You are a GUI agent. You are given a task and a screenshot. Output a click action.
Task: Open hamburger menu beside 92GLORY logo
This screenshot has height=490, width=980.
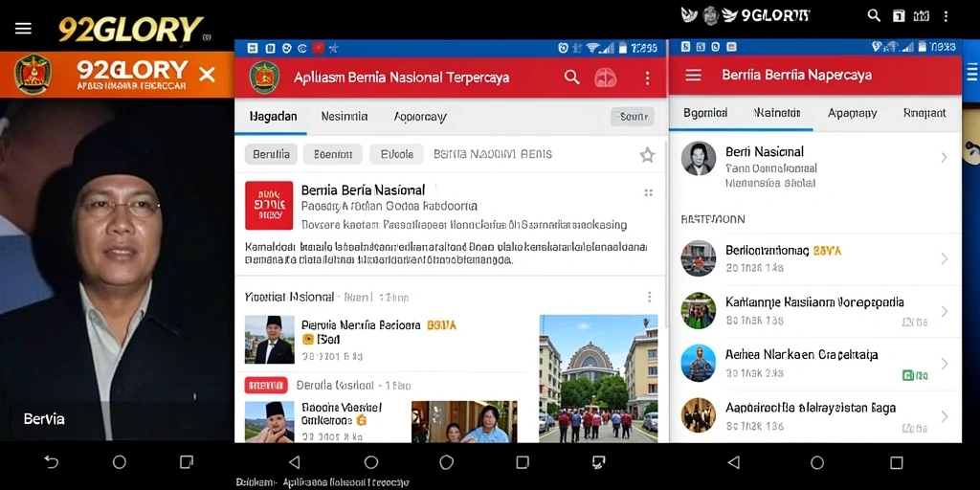tap(23, 28)
